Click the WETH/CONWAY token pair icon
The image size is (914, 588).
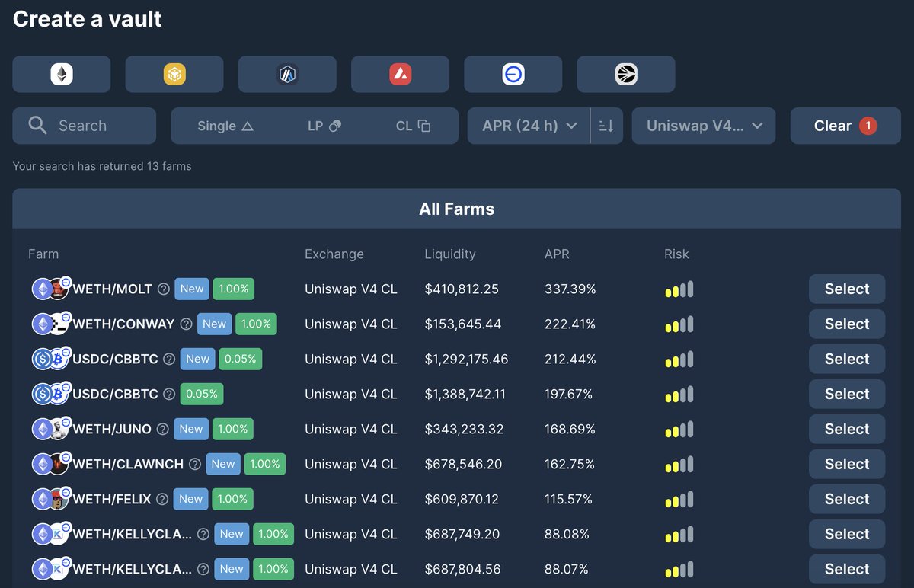click(51, 323)
